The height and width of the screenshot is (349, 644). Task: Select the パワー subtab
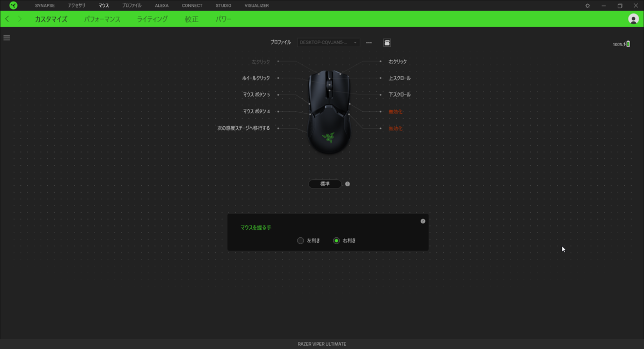223,19
